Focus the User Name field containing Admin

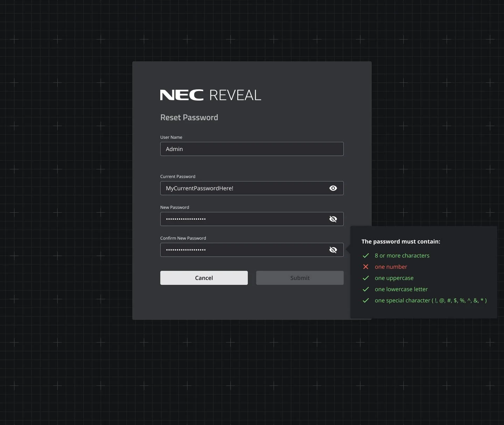point(252,149)
